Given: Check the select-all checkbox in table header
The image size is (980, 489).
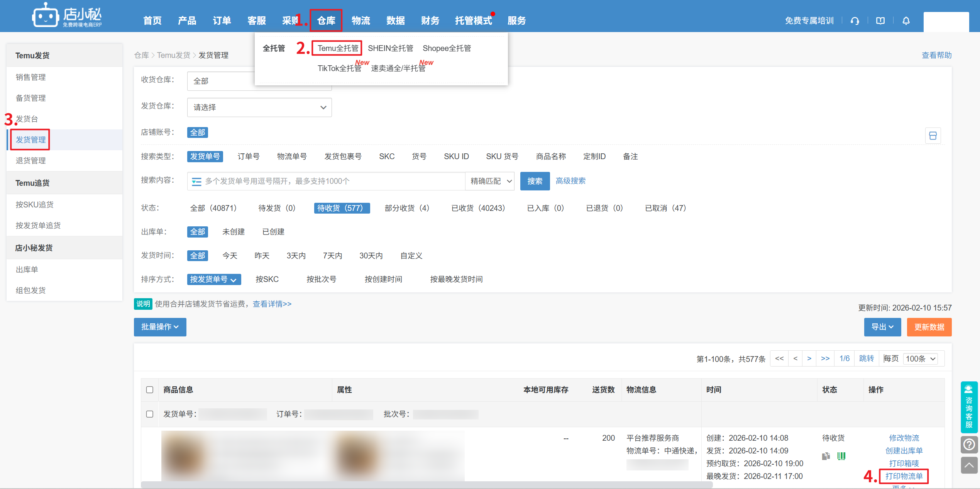Looking at the screenshot, I should point(150,390).
